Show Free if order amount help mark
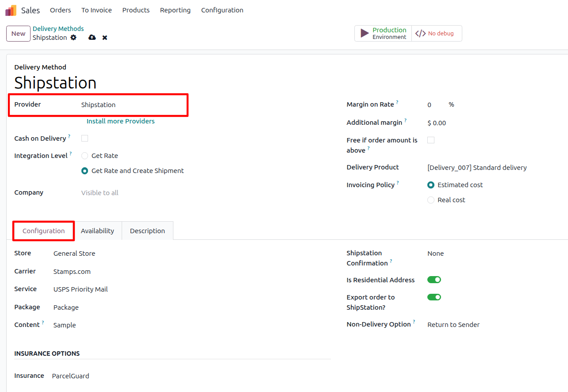 (x=368, y=148)
